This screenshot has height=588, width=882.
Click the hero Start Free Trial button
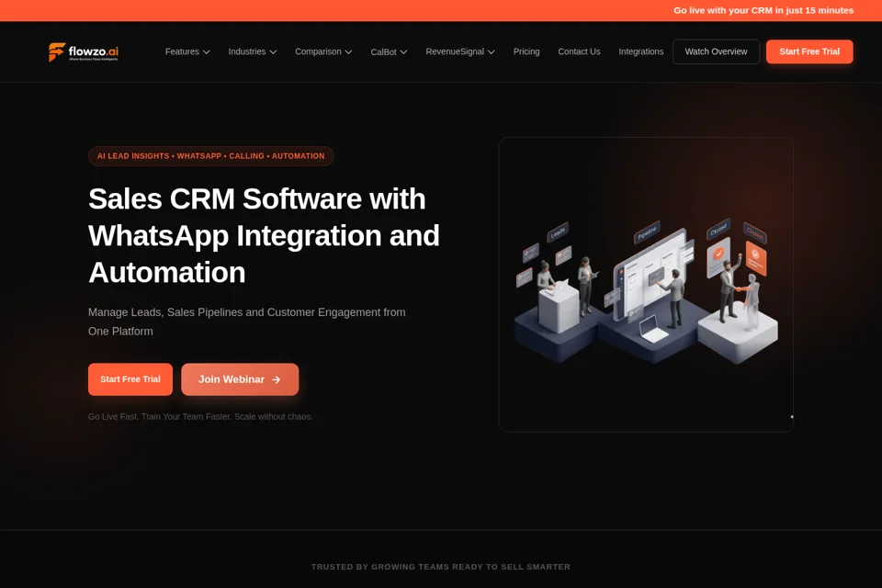click(130, 379)
